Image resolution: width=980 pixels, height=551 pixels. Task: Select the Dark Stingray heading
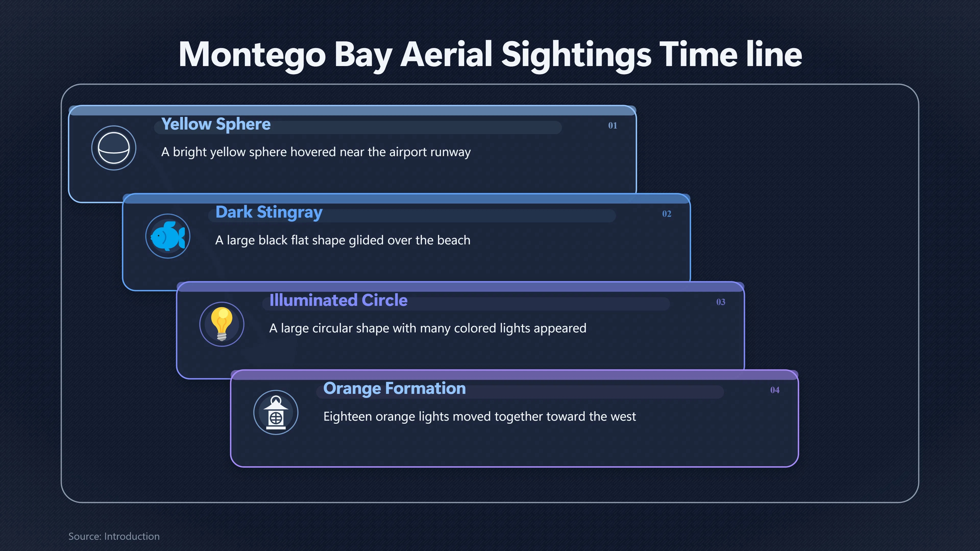(269, 212)
